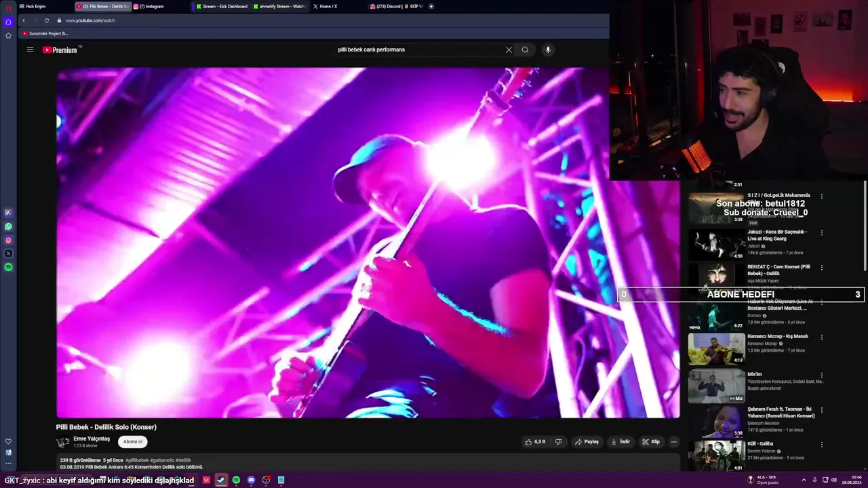Click hashtag #guitarsolo in description

162,460
